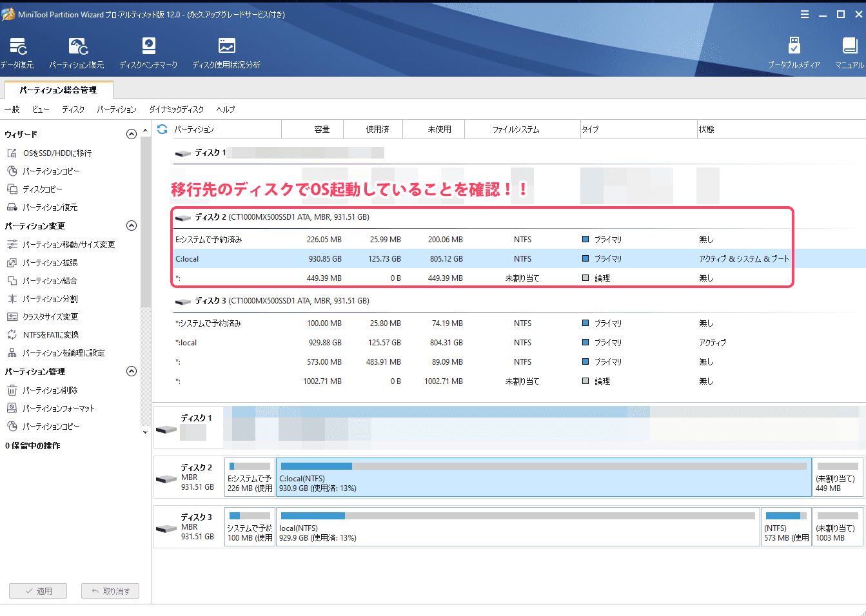Collapse the パーティション管理 section

coord(132,371)
